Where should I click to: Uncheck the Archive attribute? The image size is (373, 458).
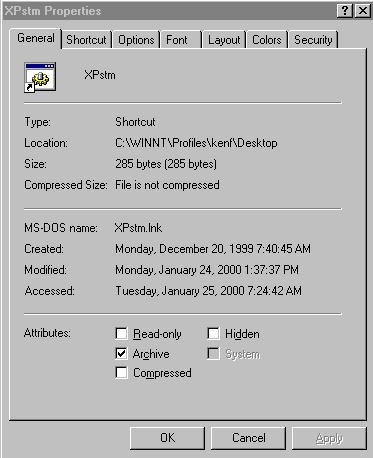121,353
